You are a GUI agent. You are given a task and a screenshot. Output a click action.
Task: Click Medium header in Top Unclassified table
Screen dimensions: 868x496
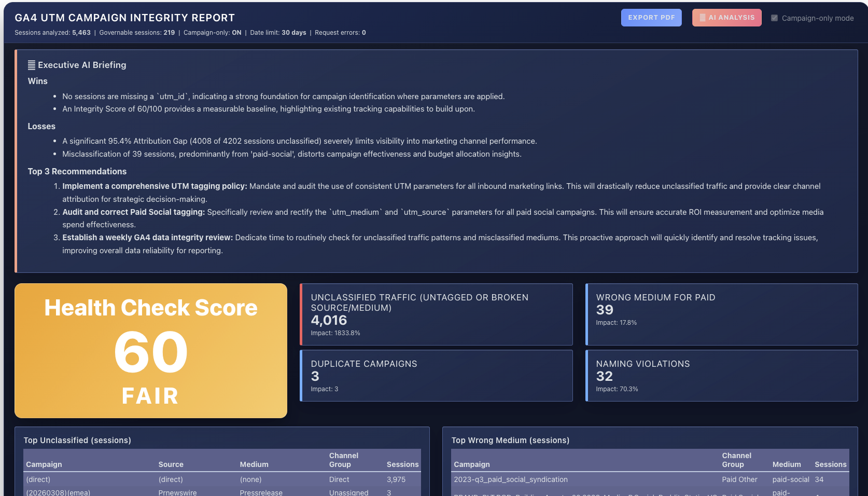point(254,464)
